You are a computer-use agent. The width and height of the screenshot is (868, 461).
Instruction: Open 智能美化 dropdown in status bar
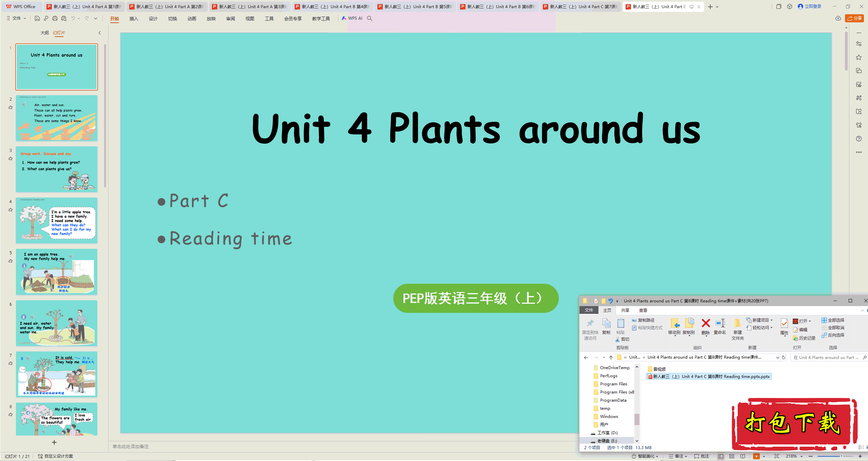645,456
